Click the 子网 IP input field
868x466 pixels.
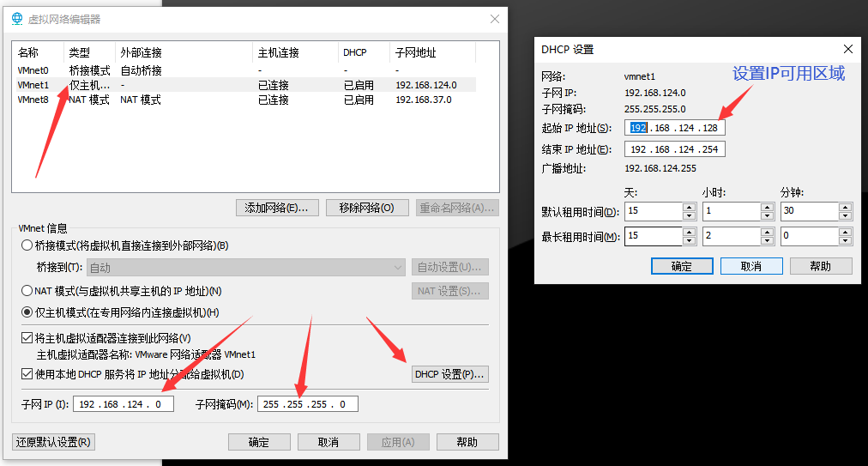click(x=124, y=404)
